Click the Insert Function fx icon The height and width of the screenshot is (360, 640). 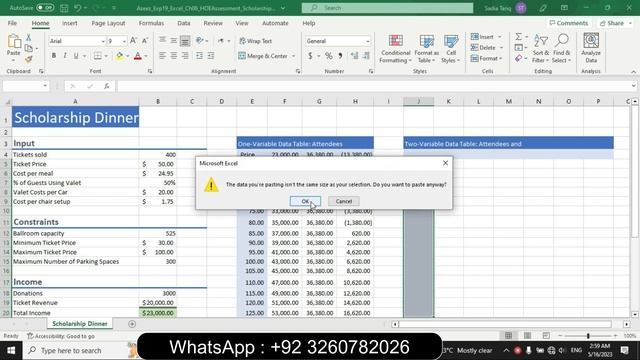tap(107, 86)
